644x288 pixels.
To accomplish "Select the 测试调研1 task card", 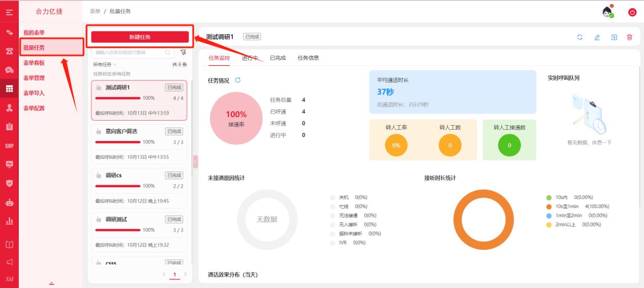I will click(x=139, y=100).
